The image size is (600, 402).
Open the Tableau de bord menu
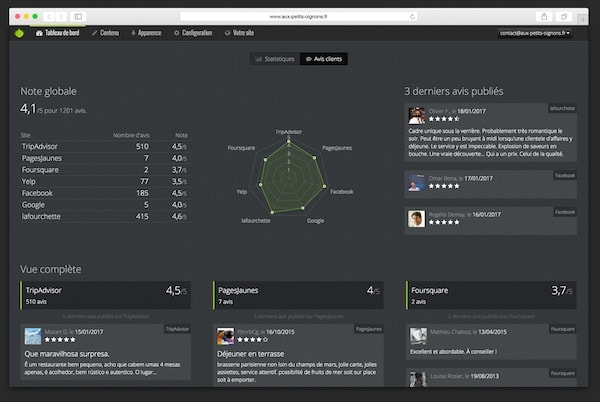point(58,33)
